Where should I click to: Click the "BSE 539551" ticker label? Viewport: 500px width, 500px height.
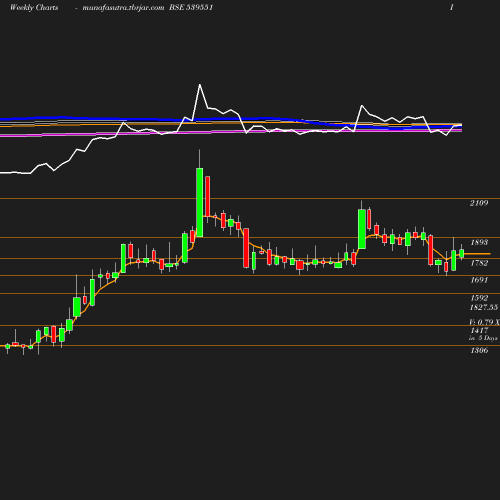(191, 7)
